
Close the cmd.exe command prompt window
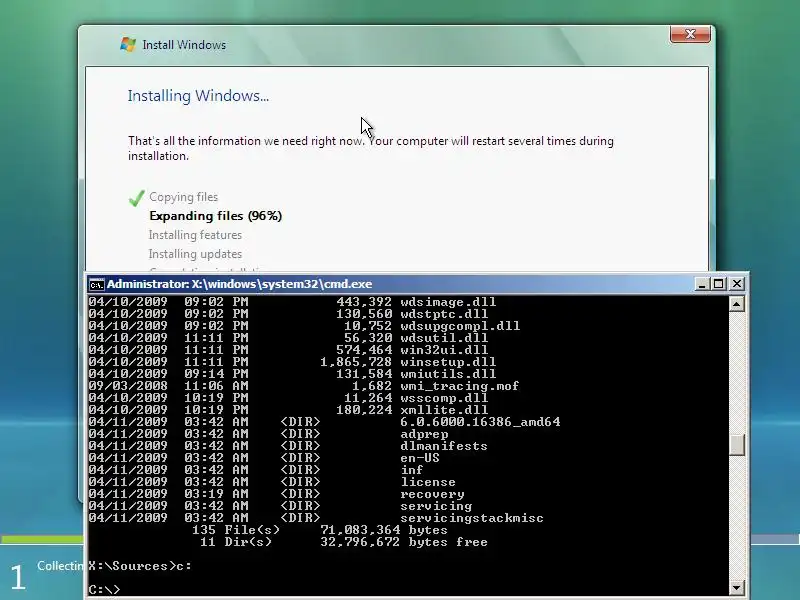coord(737,284)
